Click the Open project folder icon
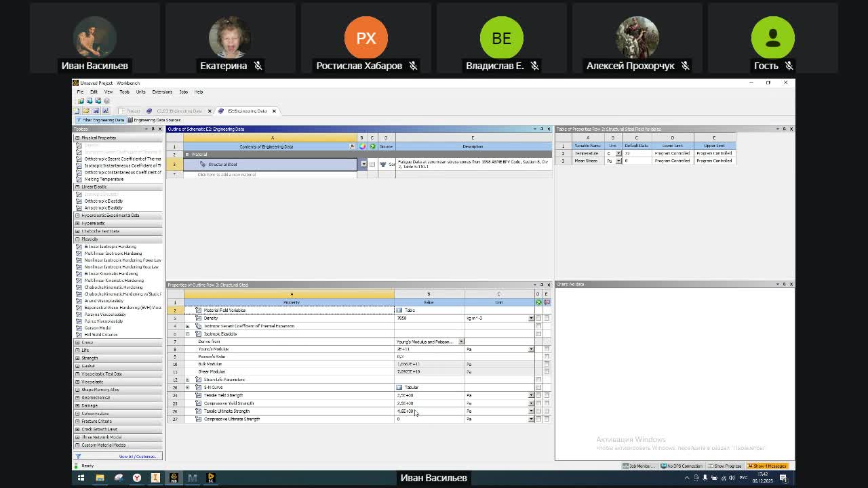Image resolution: width=868 pixels, height=488 pixels. click(86, 110)
